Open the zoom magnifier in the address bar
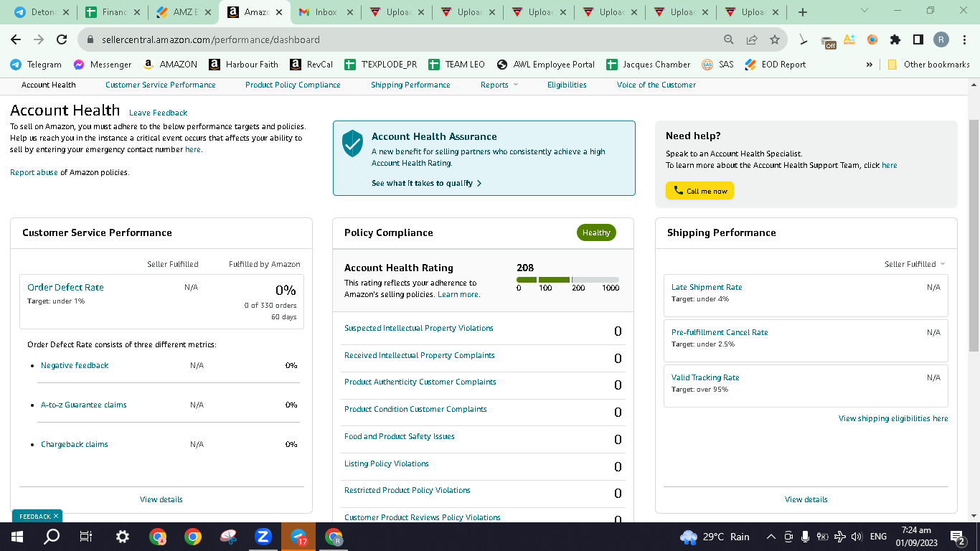 click(729, 40)
